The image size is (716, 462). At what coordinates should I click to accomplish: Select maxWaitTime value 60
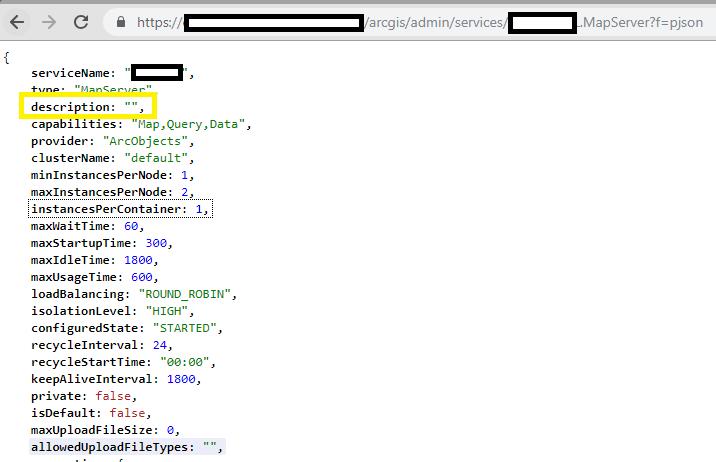(131, 226)
